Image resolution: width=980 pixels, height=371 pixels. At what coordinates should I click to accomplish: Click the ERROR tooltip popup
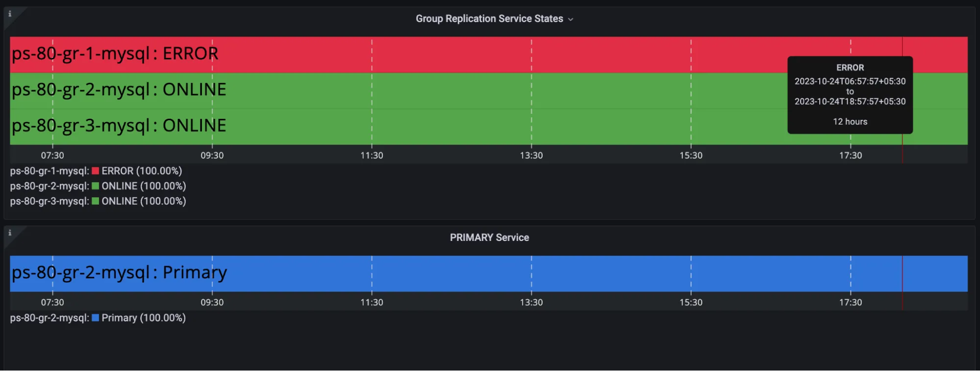850,94
